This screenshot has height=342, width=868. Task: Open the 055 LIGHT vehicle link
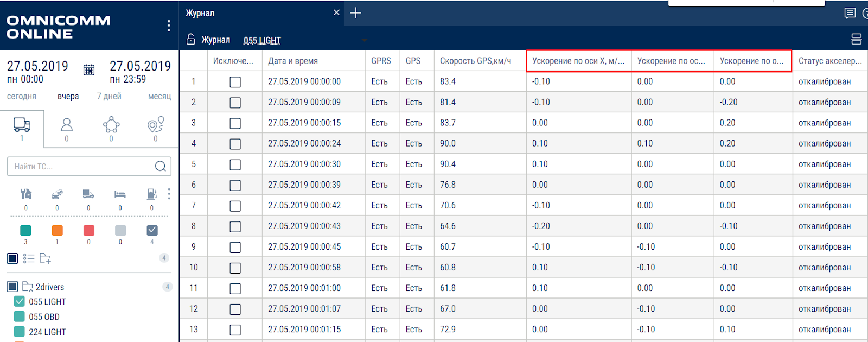(x=262, y=40)
